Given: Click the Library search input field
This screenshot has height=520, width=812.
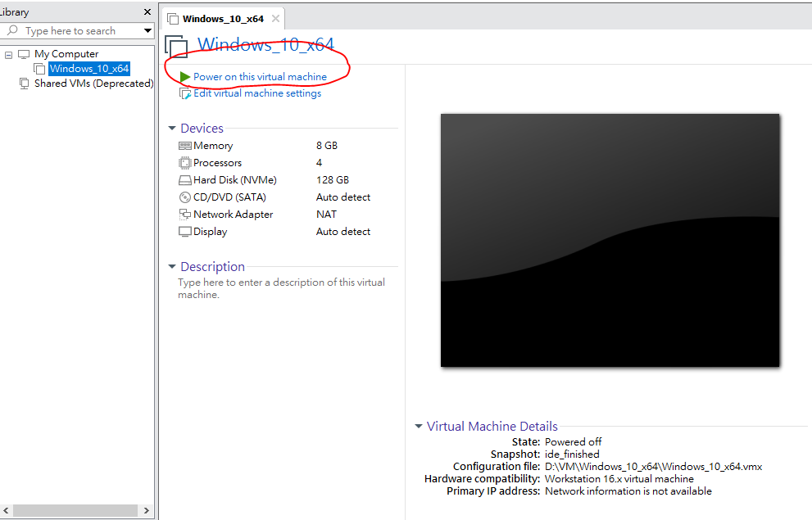Looking at the screenshot, I should [78, 30].
